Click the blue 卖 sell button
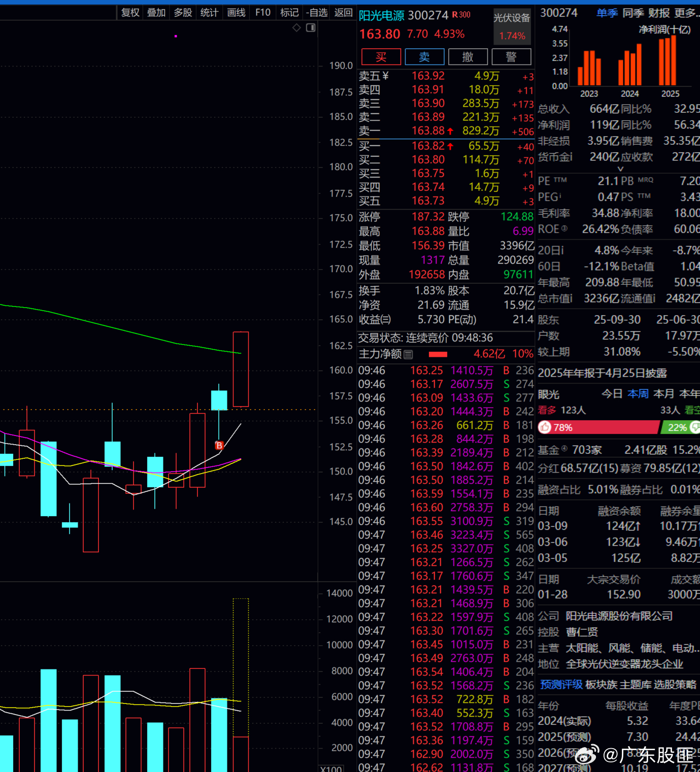This screenshot has height=772, width=700. pyautogui.click(x=424, y=57)
